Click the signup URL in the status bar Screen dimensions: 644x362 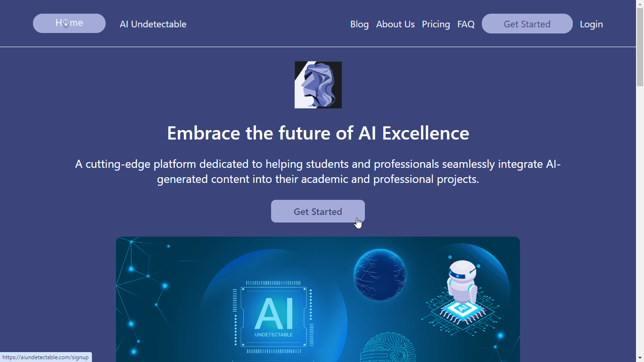46,357
